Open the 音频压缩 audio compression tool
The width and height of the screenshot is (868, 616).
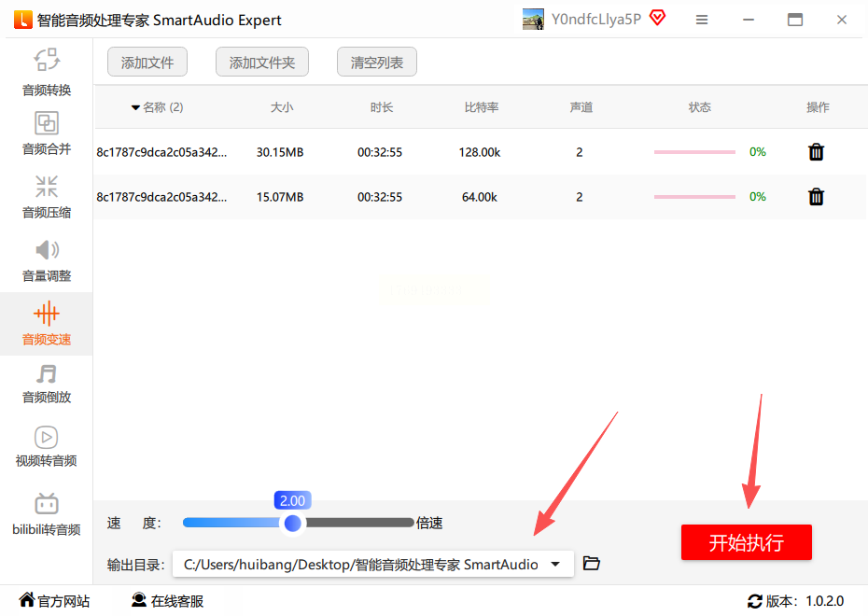point(47,197)
